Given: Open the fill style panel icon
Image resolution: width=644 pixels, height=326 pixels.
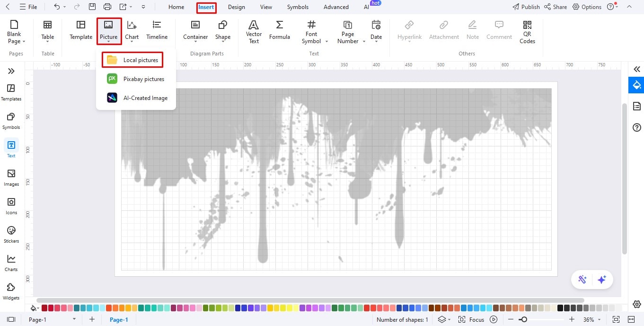Looking at the screenshot, I should click(x=636, y=85).
